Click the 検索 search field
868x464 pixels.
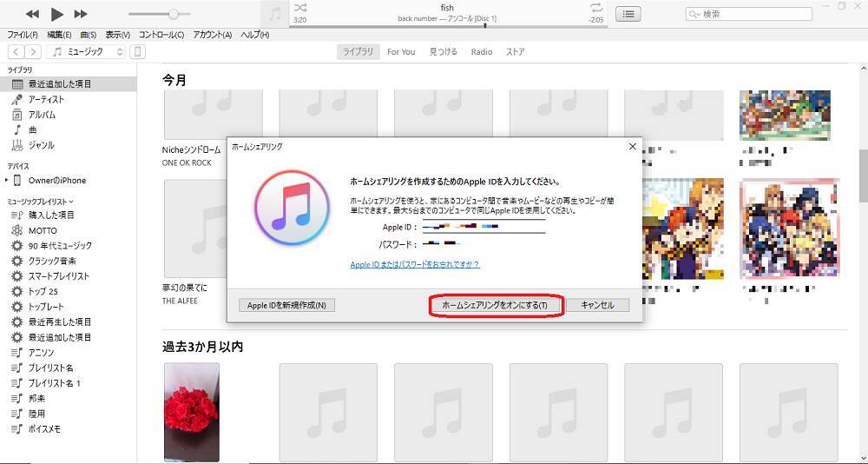[749, 15]
